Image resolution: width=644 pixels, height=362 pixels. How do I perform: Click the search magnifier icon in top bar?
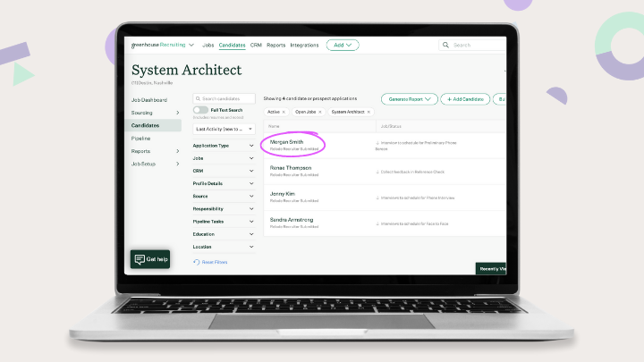(445, 45)
